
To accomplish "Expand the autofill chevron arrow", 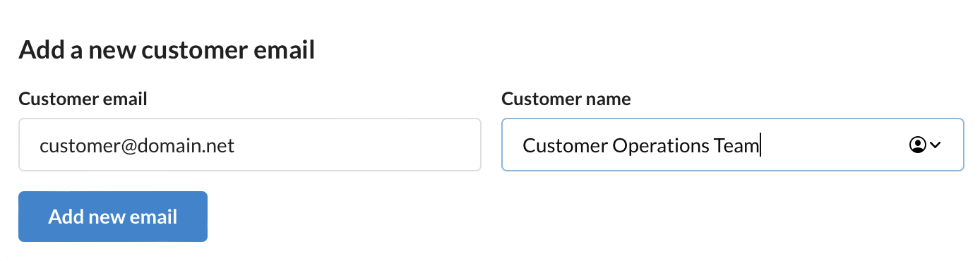I will pos(936,145).
